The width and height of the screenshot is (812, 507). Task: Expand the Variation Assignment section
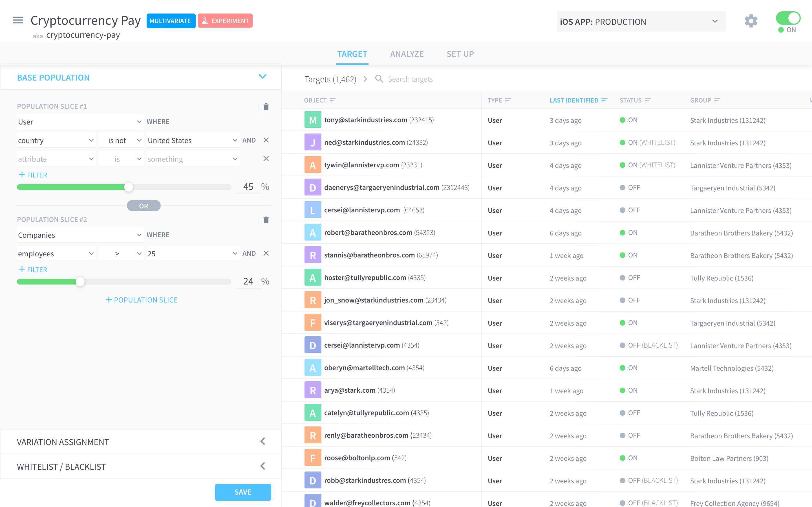coord(263,442)
